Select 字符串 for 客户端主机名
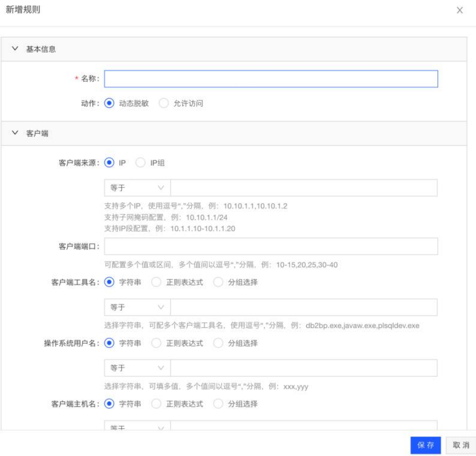476x456 pixels. click(109, 404)
